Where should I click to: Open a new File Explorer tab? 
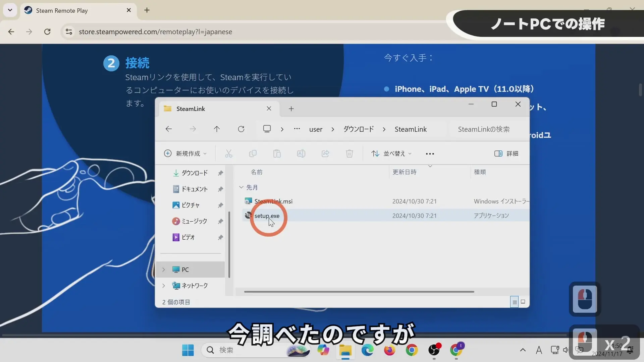[x=291, y=109]
